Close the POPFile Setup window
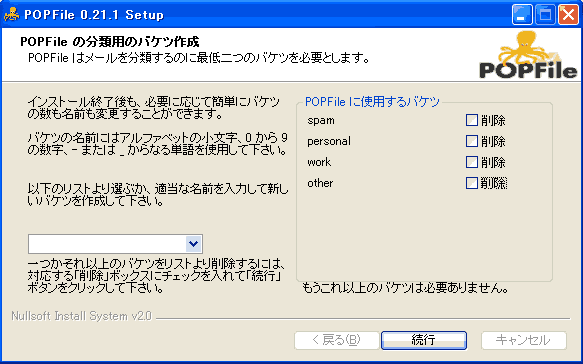This screenshot has height=364, width=583. click(x=568, y=15)
